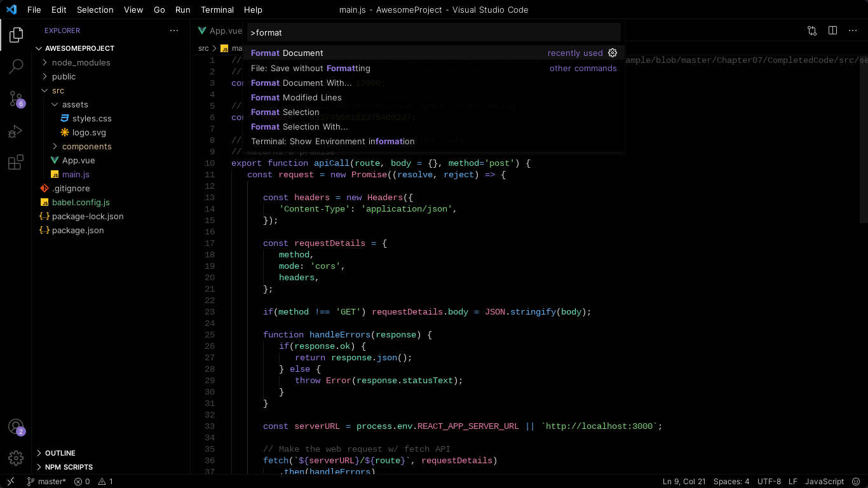Open styles.css file
868x488 pixels.
tap(92, 118)
